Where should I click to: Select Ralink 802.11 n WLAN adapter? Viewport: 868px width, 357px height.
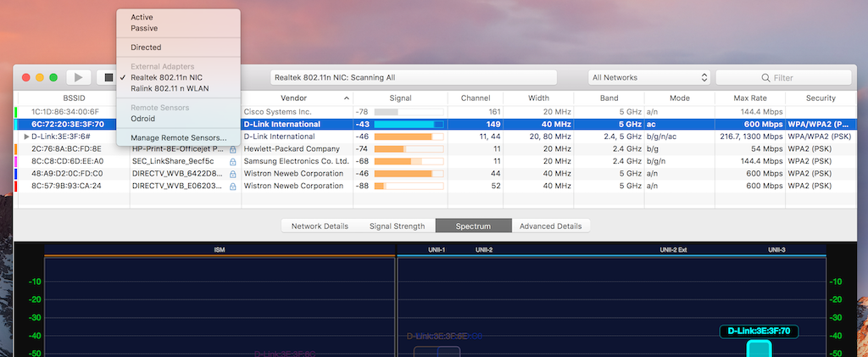(x=170, y=88)
